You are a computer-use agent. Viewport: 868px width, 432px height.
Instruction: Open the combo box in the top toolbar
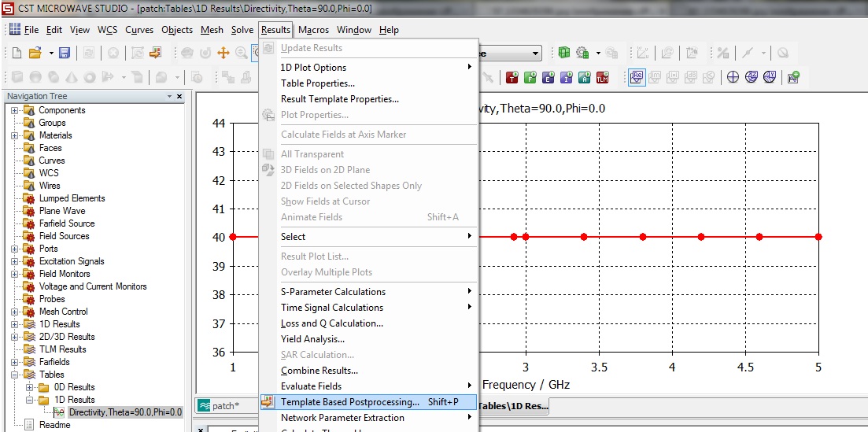[535, 54]
